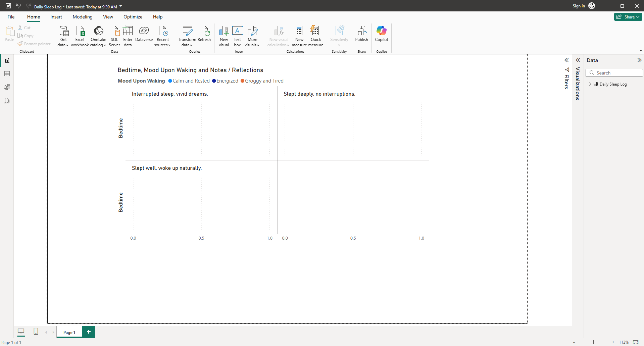Click the Share button
Viewport: 644px width, 346px height.
628,17
